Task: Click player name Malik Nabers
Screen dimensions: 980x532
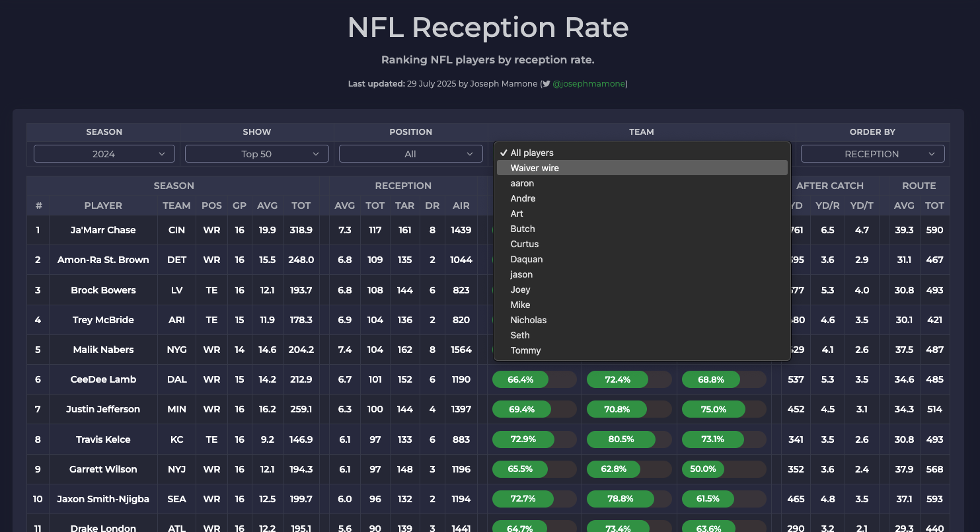Action: pos(103,350)
